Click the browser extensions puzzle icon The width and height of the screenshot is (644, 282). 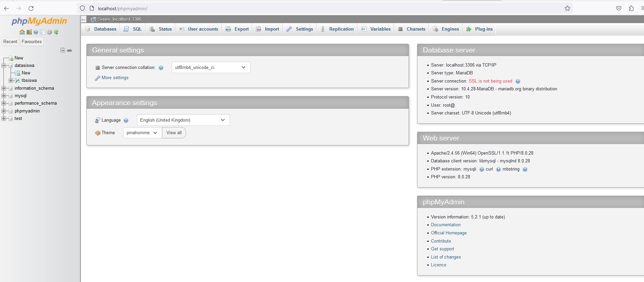click(x=631, y=8)
